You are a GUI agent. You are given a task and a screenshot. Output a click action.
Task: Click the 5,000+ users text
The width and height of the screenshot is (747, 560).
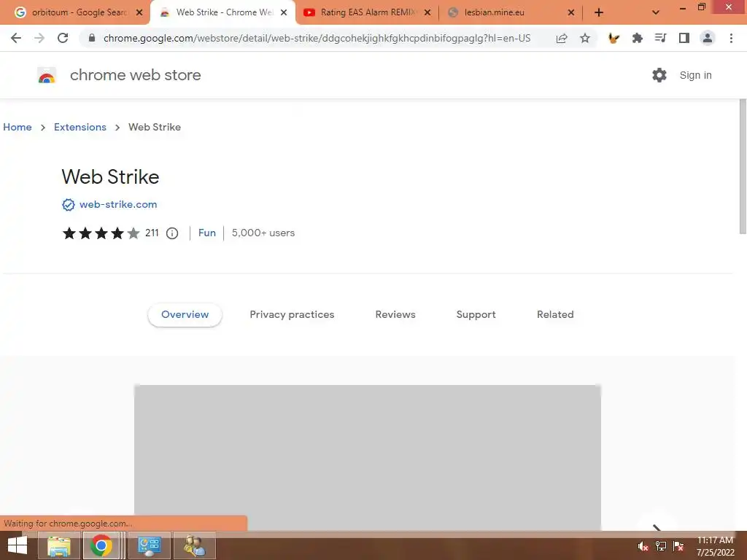263,233
